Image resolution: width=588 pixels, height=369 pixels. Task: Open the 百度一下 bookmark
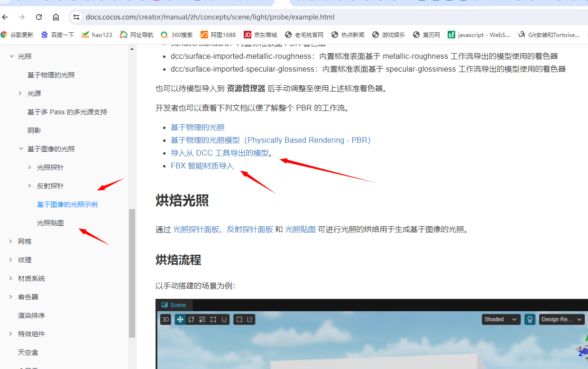pyautogui.click(x=57, y=35)
